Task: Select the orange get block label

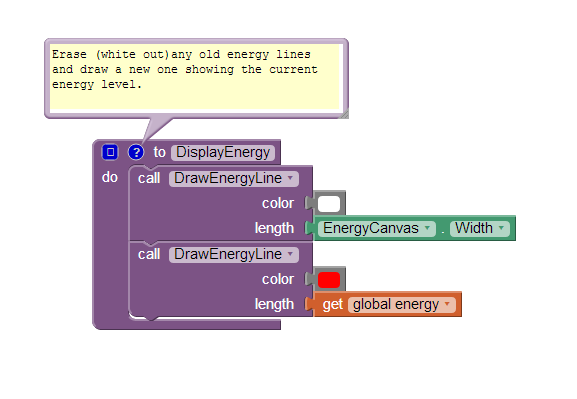Action: [x=333, y=305]
